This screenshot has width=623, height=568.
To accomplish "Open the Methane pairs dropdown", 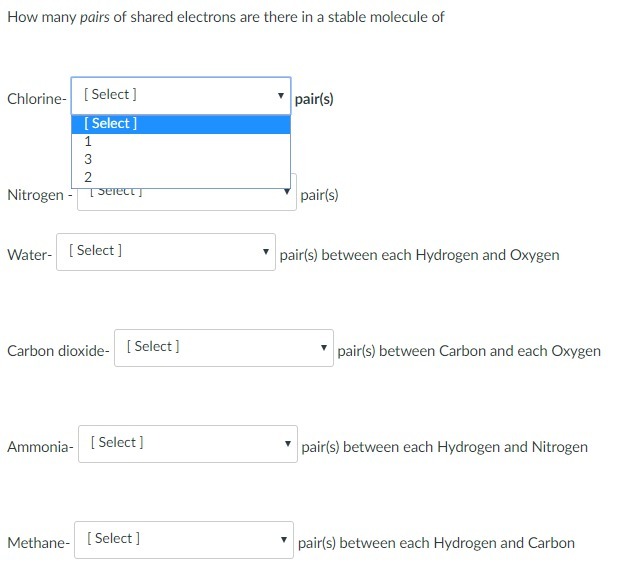I will [180, 539].
